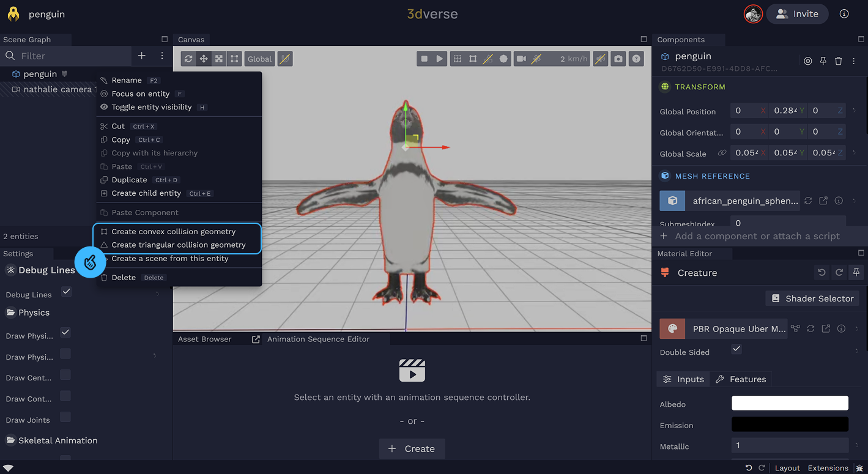Collapse the Debug Lines section

(x=40, y=270)
